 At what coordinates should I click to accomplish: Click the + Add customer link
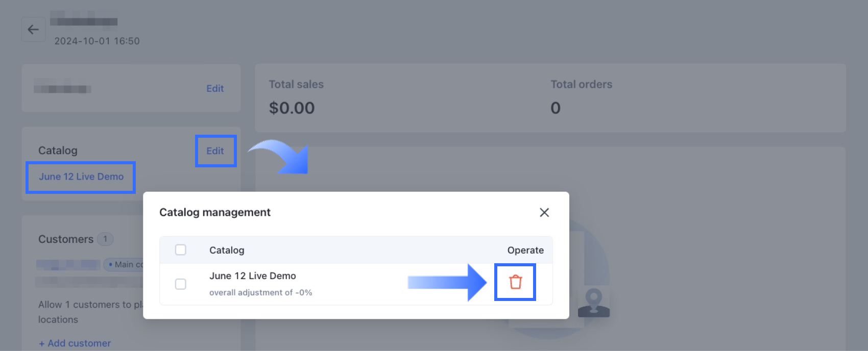click(x=75, y=343)
